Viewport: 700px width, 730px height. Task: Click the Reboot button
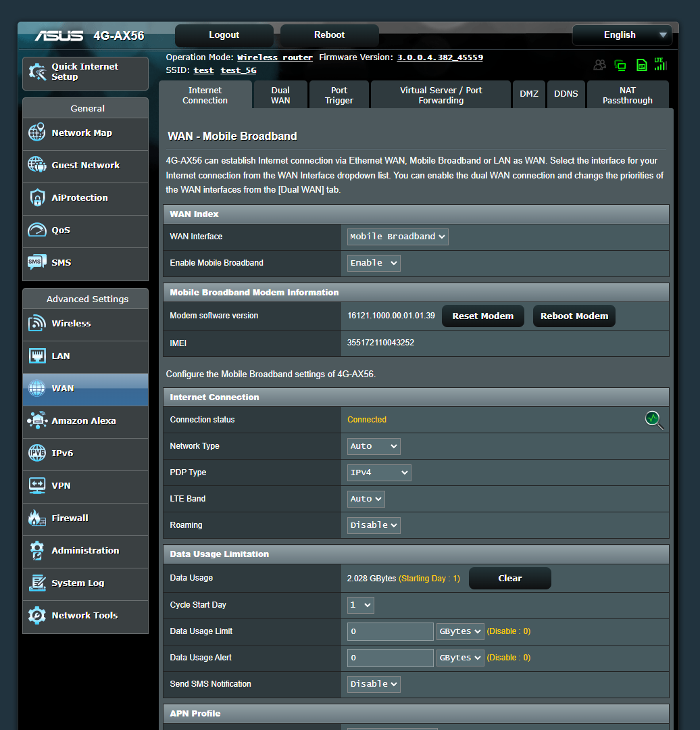(x=330, y=35)
